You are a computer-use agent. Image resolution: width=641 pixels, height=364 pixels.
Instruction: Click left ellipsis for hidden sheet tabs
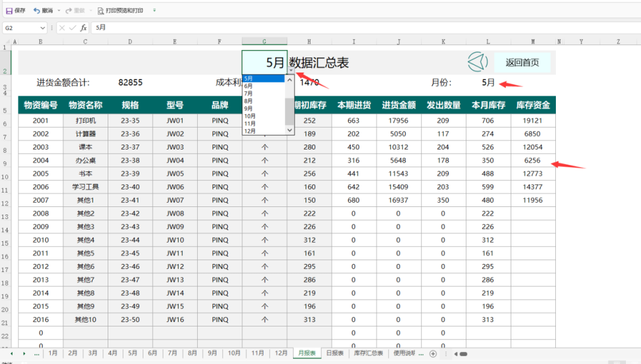click(x=37, y=354)
